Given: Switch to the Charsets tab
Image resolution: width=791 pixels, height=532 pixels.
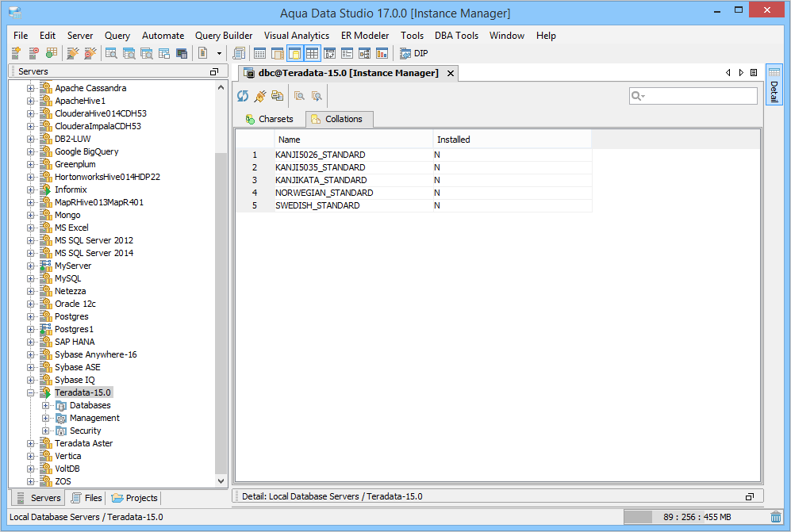Looking at the screenshot, I should 270,119.
